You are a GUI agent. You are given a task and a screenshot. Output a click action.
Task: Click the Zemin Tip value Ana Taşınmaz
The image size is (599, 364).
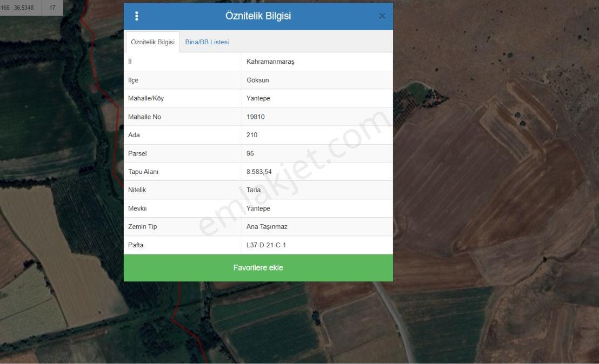267,227
